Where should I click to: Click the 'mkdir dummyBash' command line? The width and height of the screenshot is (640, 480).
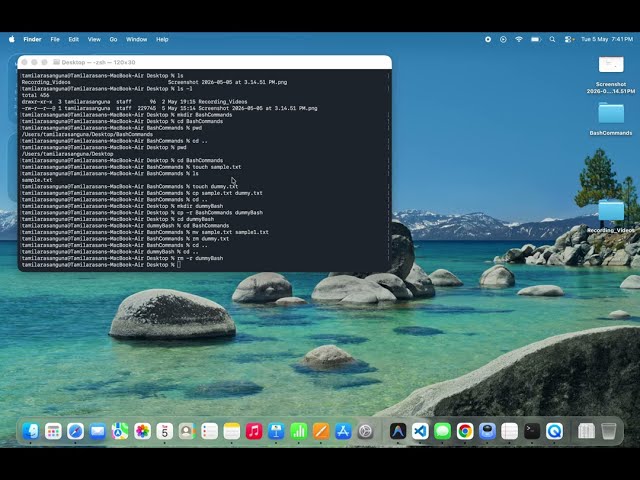click(122, 206)
